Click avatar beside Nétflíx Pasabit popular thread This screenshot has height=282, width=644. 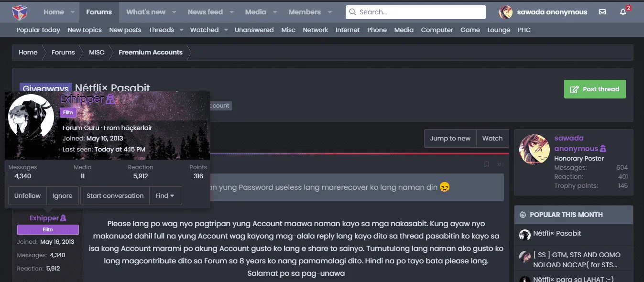click(525, 235)
